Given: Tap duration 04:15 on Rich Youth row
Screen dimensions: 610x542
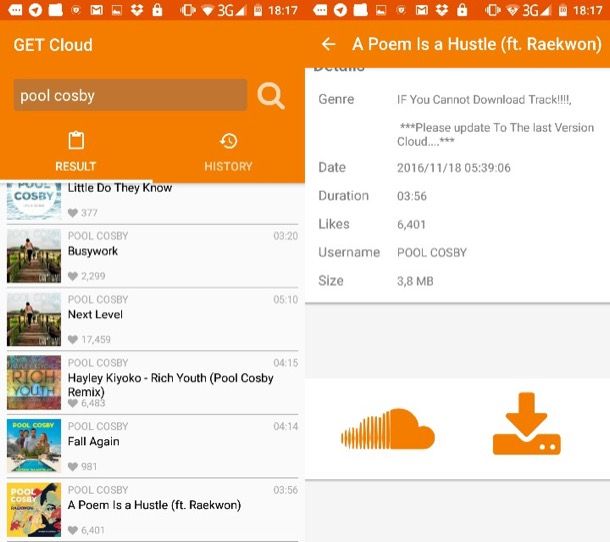Looking at the screenshot, I should tap(286, 363).
